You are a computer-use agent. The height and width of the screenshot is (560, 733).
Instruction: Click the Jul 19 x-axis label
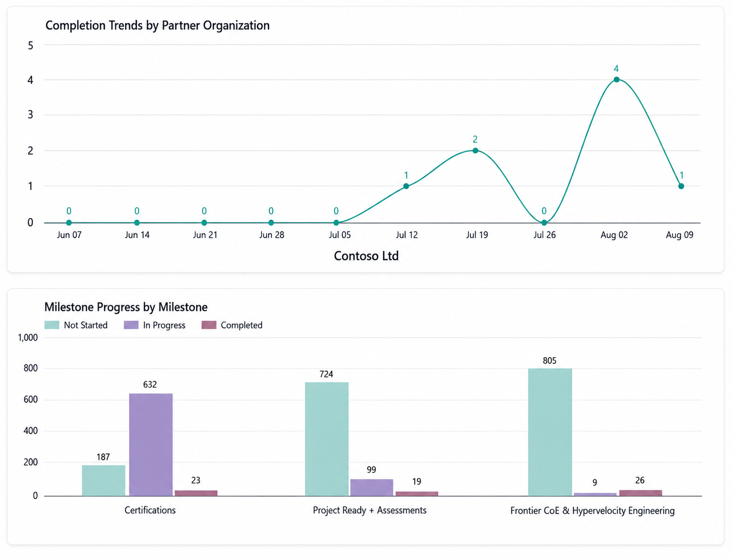(x=477, y=235)
